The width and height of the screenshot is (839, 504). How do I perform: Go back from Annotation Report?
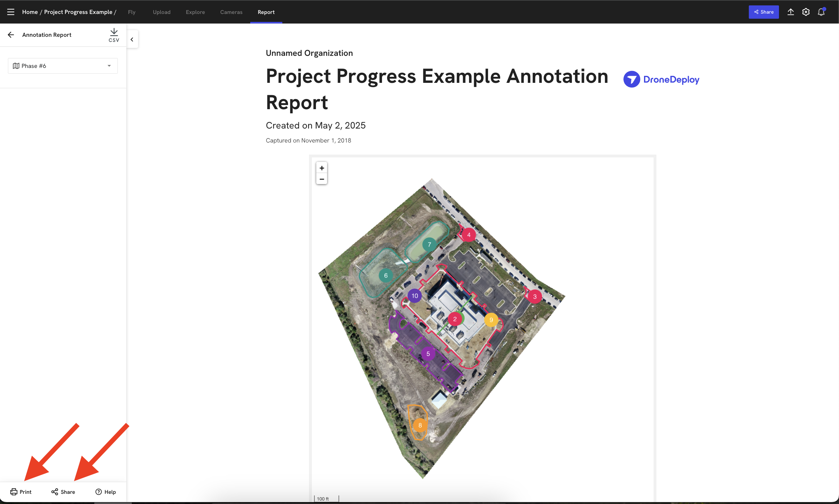click(x=11, y=35)
